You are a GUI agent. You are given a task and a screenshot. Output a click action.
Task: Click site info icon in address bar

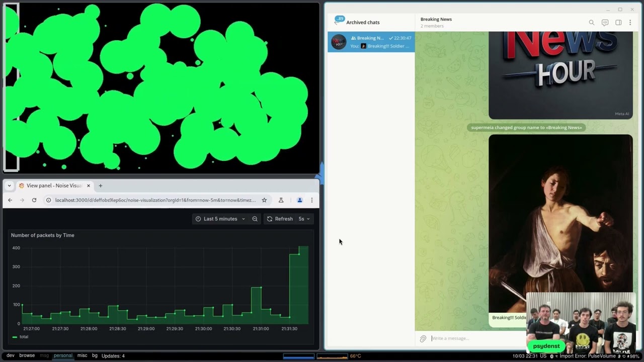point(48,200)
